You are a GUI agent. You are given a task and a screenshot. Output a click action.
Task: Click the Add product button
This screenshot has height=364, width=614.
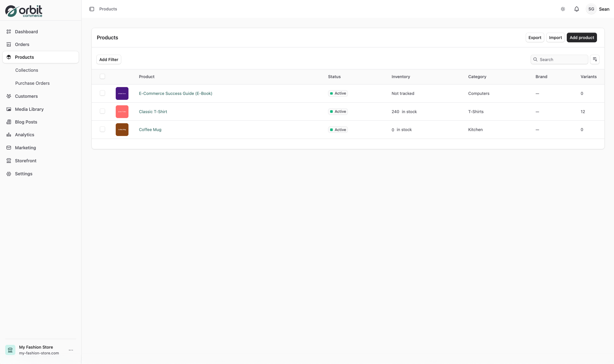click(582, 37)
